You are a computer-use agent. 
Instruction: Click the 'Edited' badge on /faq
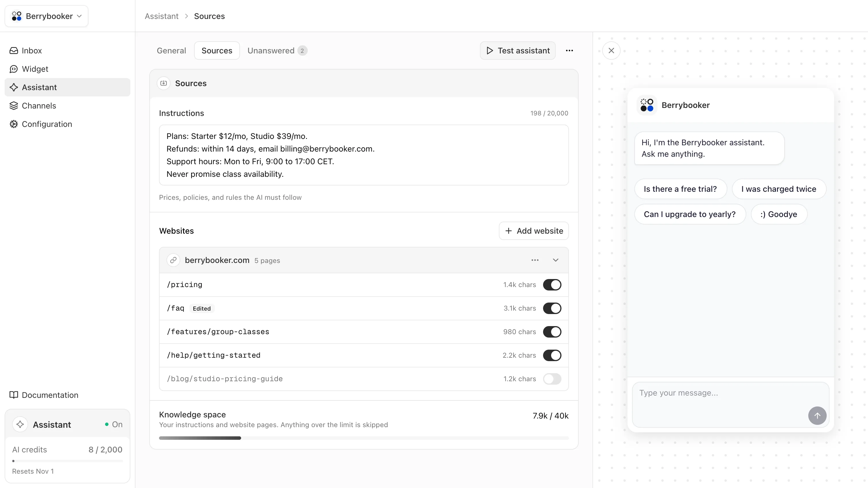201,308
